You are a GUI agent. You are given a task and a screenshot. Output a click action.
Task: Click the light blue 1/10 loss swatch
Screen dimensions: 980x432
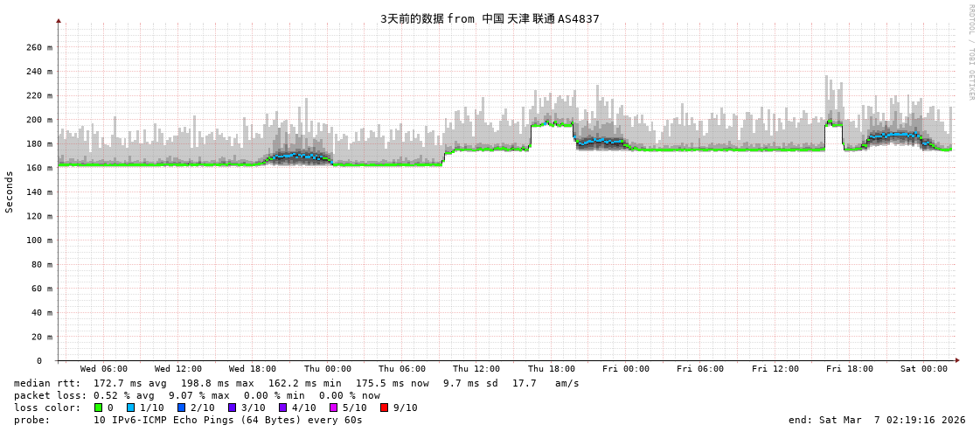point(130,408)
